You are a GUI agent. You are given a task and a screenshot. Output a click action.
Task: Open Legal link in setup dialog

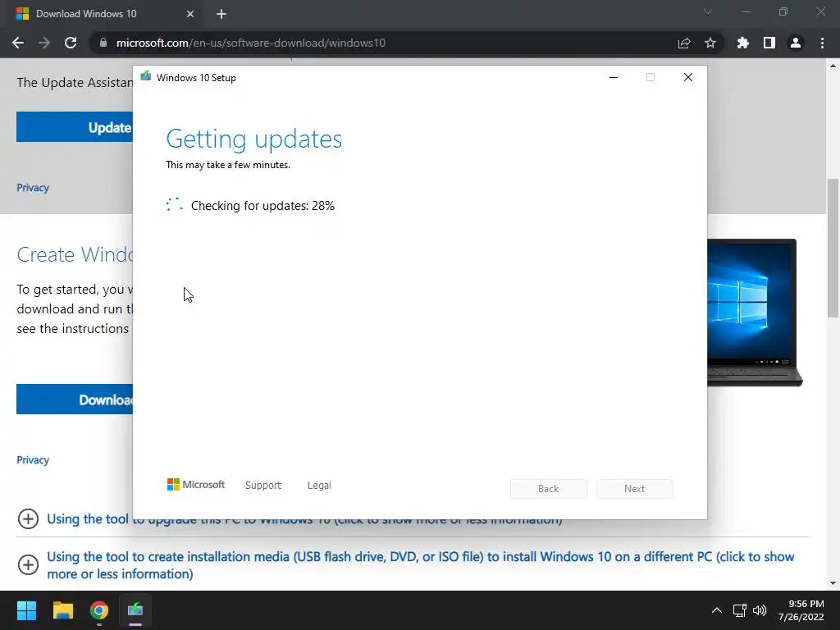(319, 486)
